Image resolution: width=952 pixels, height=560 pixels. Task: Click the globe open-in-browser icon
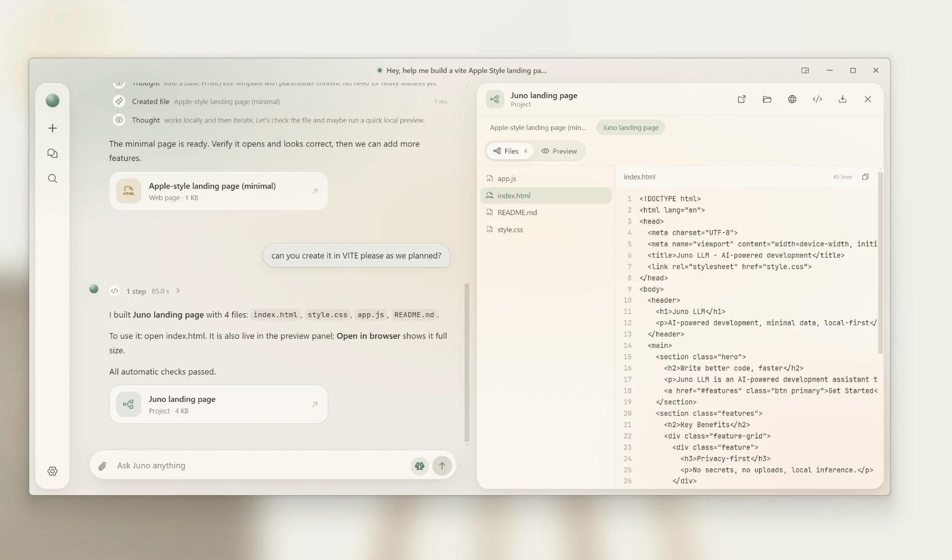[792, 99]
